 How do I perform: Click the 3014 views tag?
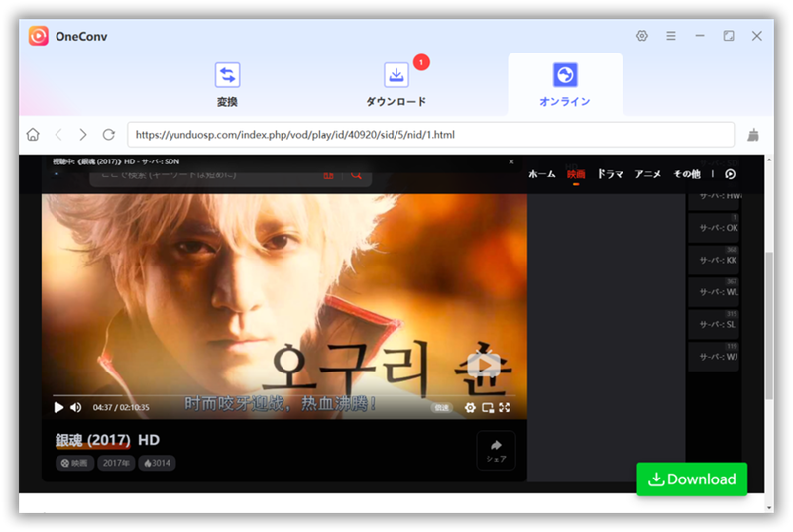(157, 463)
